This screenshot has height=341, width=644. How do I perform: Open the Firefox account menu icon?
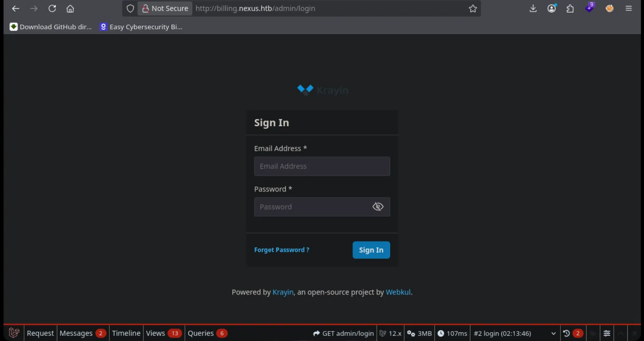(x=551, y=9)
